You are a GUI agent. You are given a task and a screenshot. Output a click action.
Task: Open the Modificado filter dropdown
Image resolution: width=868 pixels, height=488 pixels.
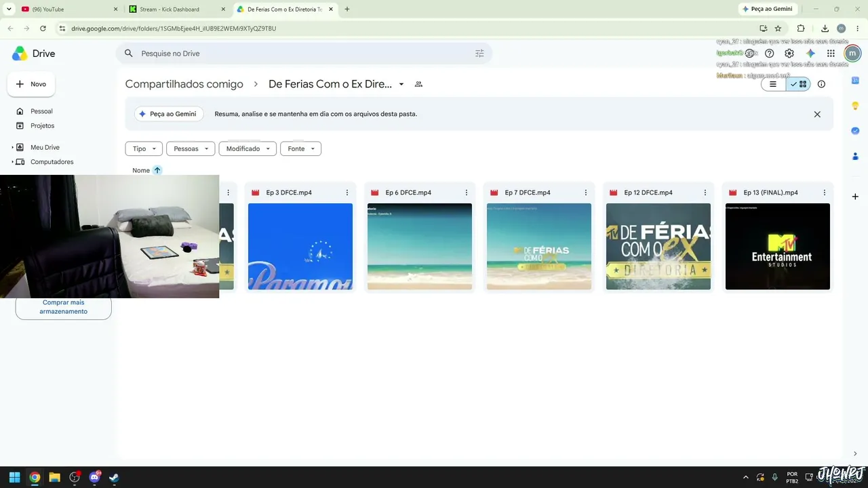coord(248,148)
